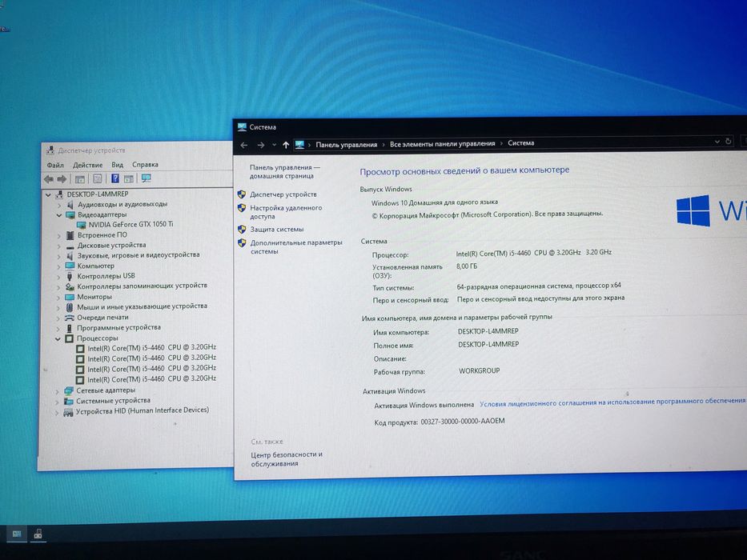Open Панель управления — домашняя страница link
Viewport: 747px width, 560px height.
tap(284, 171)
